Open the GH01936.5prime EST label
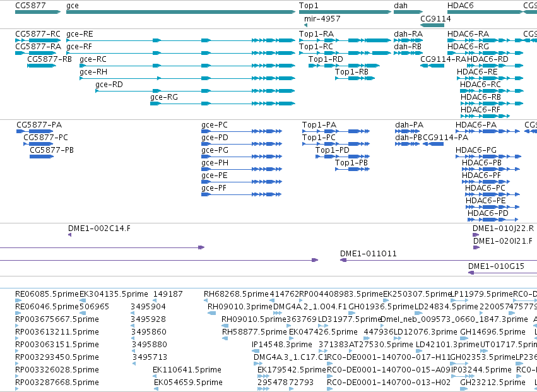The image size is (537, 392). [x=381, y=307]
